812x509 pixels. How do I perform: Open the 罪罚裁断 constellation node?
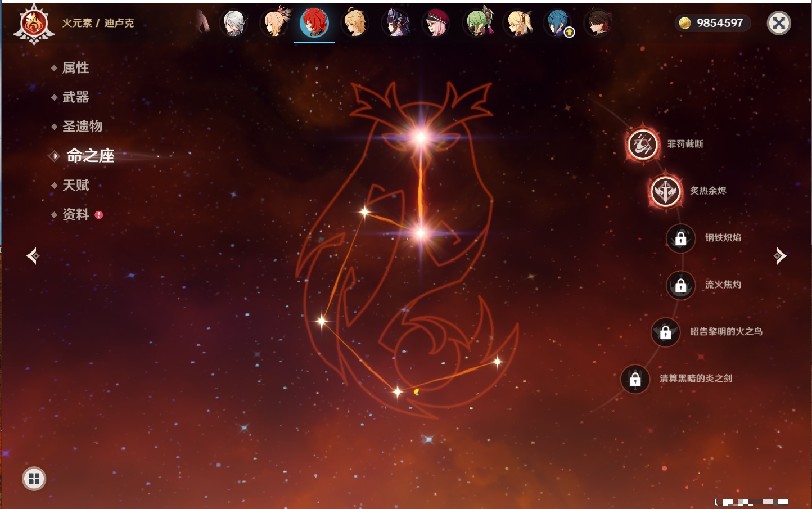point(643,145)
